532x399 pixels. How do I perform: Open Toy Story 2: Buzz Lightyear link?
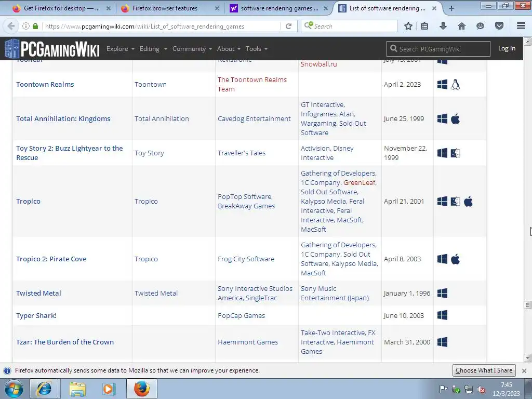click(x=70, y=153)
